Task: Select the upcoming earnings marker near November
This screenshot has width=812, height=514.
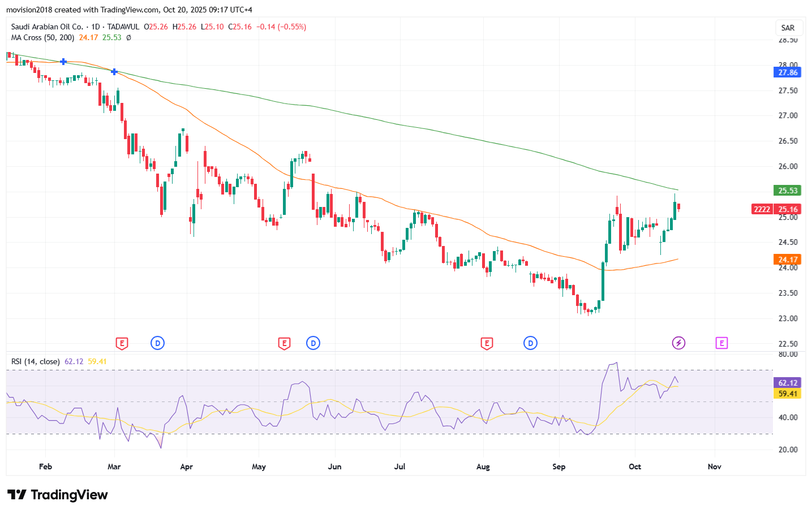Action: 721,343
